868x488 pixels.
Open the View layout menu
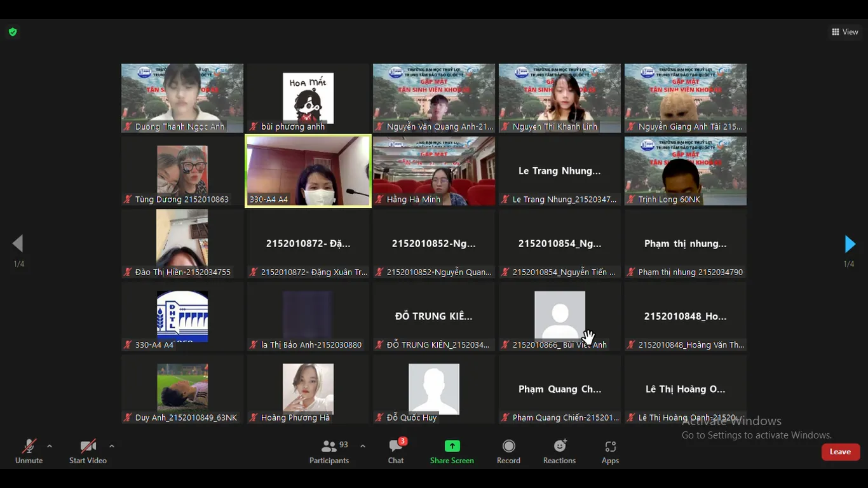click(845, 32)
